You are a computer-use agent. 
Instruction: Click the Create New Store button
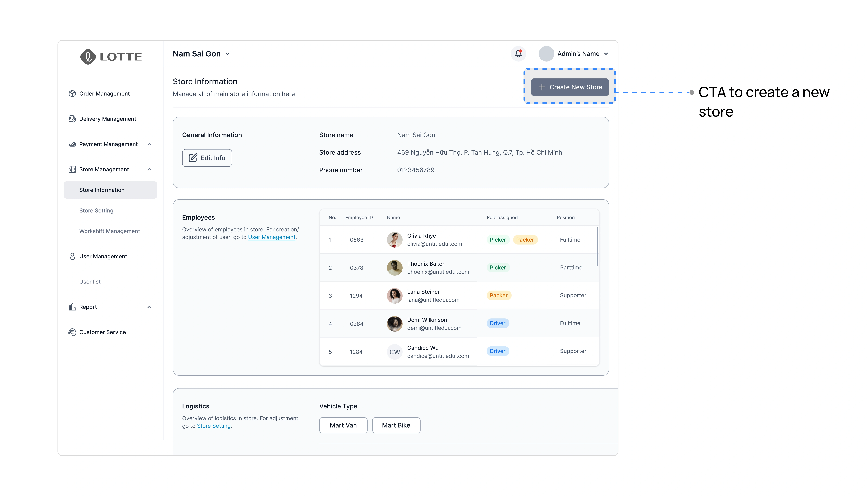[x=570, y=87]
